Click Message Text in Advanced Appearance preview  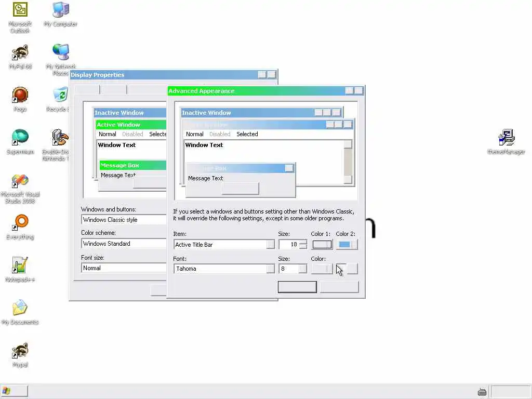pyautogui.click(x=205, y=178)
